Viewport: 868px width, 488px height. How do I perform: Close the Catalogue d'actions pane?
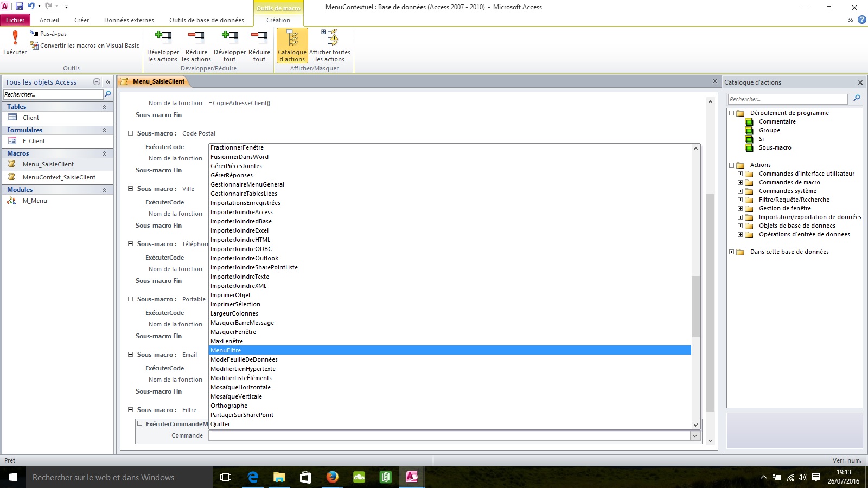coord(860,82)
